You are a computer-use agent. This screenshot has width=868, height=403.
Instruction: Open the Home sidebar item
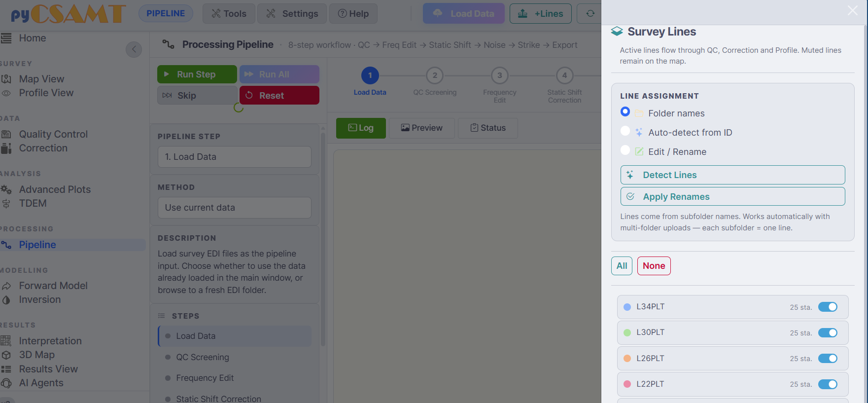click(x=32, y=38)
